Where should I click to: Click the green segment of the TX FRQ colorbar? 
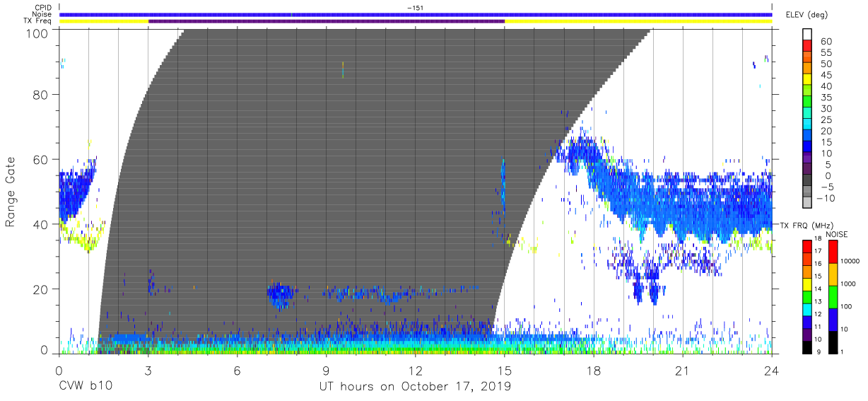(x=807, y=297)
